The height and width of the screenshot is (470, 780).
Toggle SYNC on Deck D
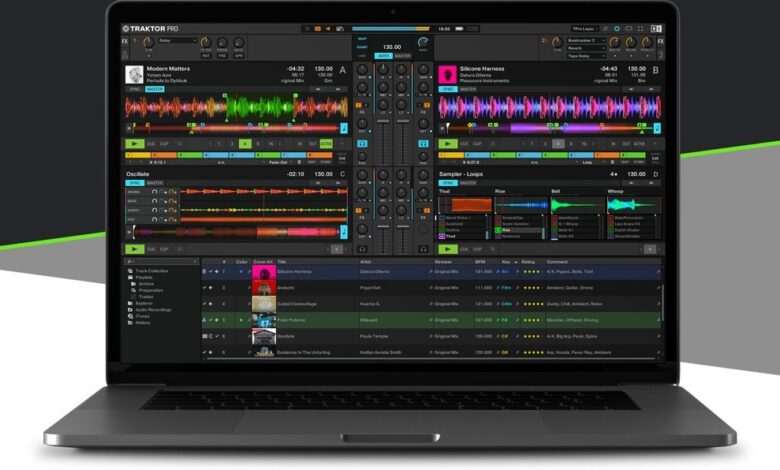pyautogui.click(x=448, y=183)
